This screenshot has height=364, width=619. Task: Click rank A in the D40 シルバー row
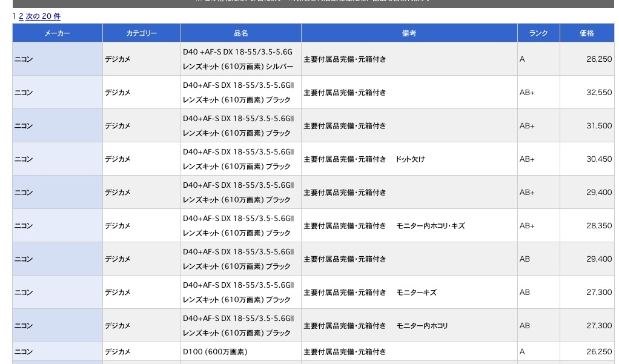(x=522, y=59)
